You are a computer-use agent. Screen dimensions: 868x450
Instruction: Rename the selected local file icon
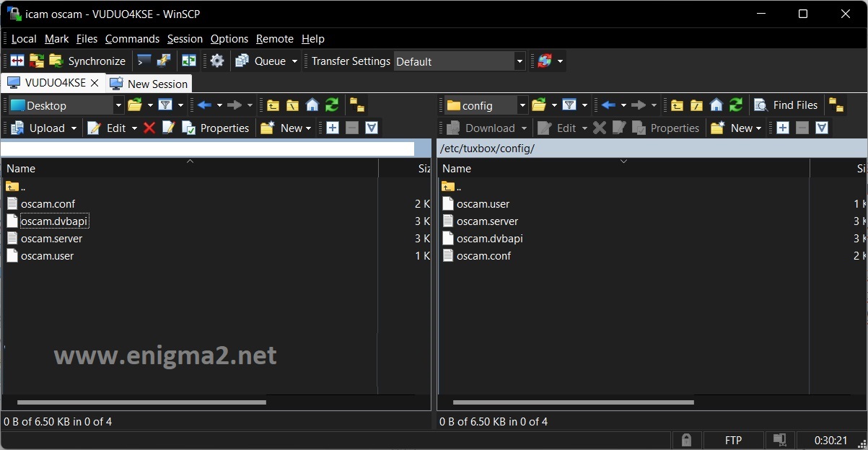pos(169,128)
